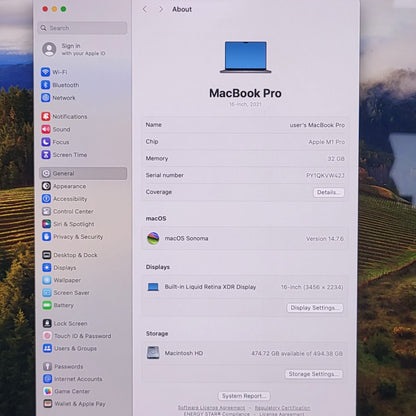Viewport: 416px width, 416px height.
Task: Open the Focus moon icon
Action: (46, 142)
